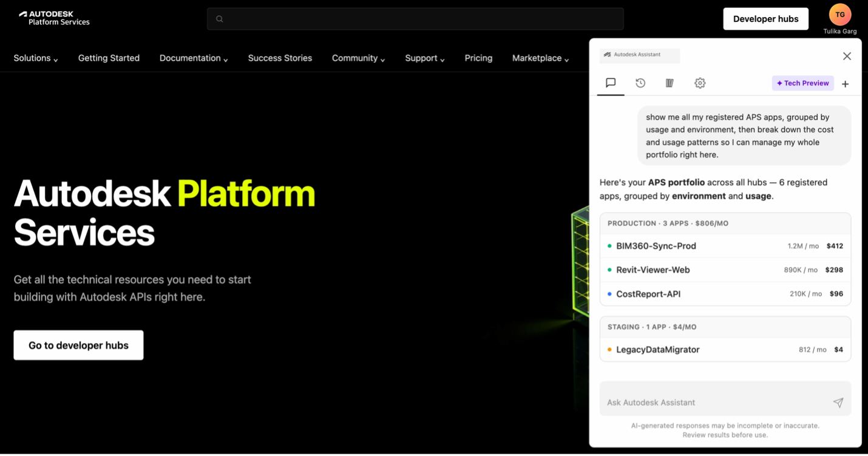Expand the Documentation dropdown menu
Viewport: 868px width, 456px height.
pyautogui.click(x=194, y=58)
